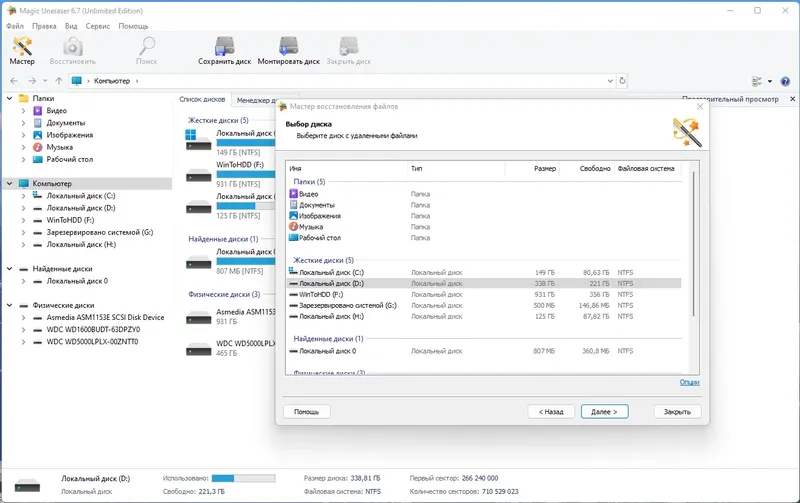Go forward with the right arrow
The width and height of the screenshot is (800, 503).
coord(32,81)
